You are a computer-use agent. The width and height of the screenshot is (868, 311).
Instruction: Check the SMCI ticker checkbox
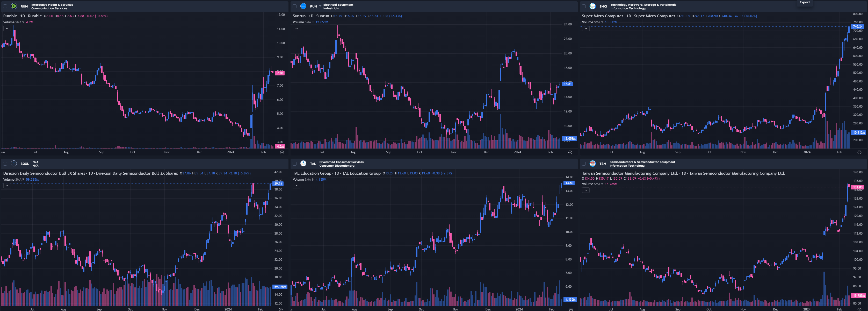coord(584,6)
